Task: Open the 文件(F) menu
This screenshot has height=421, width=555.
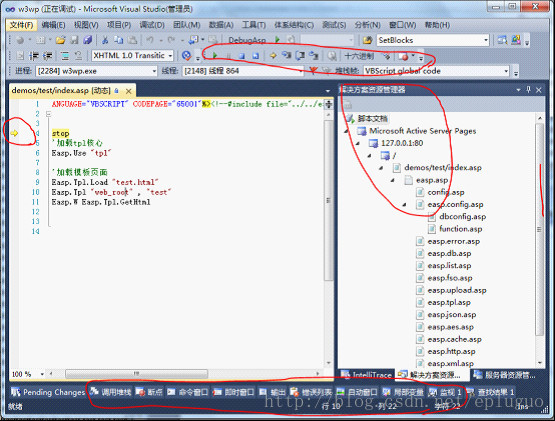Action: click(x=21, y=25)
